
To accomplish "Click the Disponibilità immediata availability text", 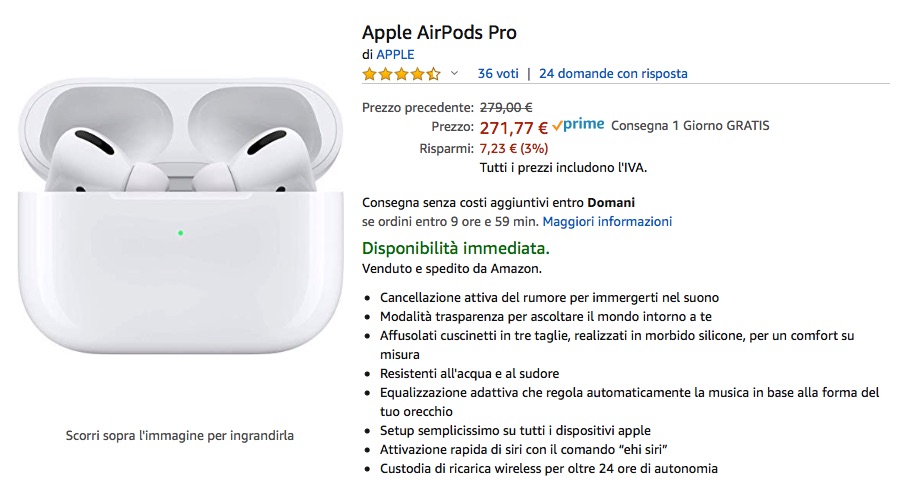I will tap(455, 247).
